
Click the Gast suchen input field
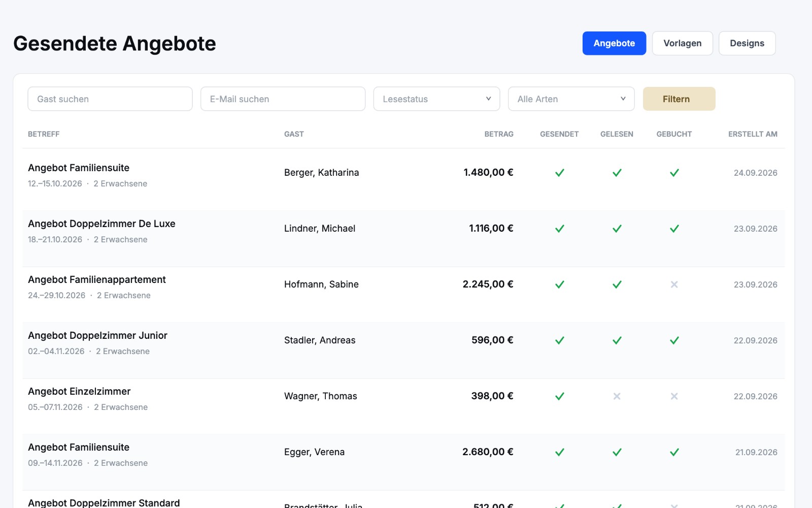pos(110,99)
